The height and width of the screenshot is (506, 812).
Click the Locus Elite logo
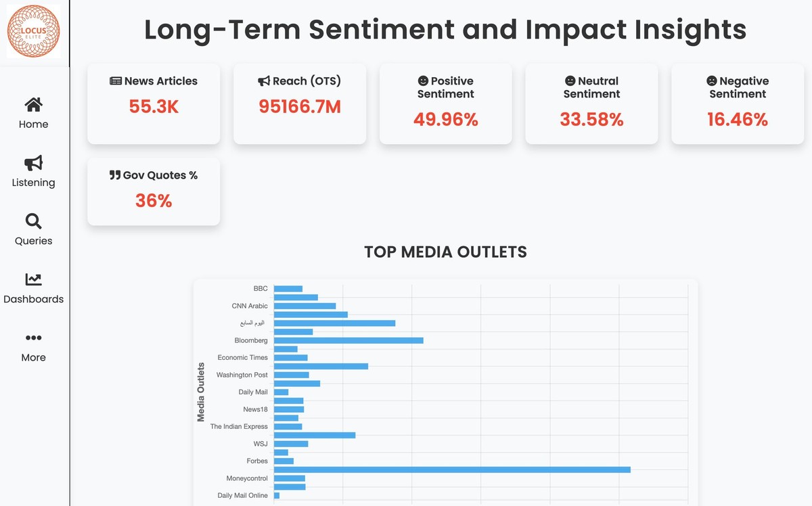pos(33,31)
